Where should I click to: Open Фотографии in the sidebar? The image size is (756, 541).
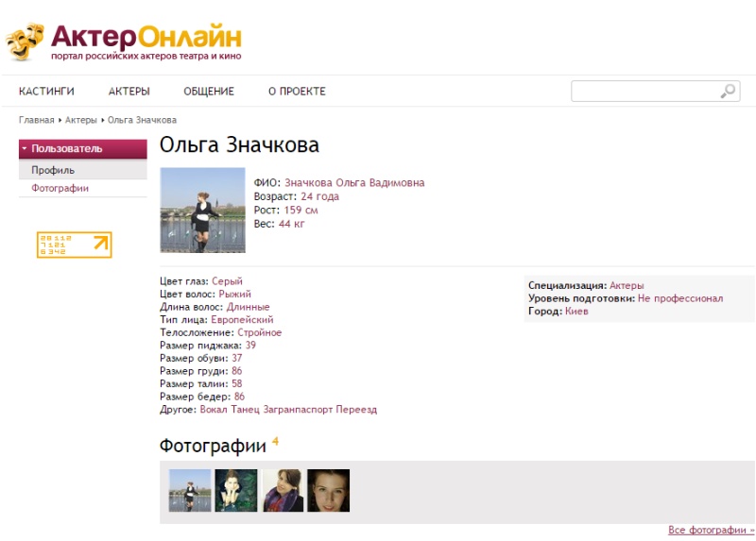(x=60, y=189)
